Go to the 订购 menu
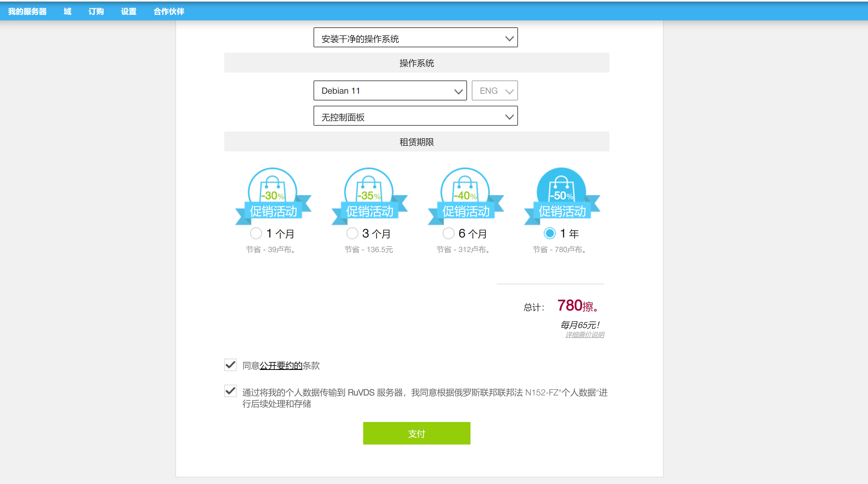The image size is (868, 484). point(96,12)
